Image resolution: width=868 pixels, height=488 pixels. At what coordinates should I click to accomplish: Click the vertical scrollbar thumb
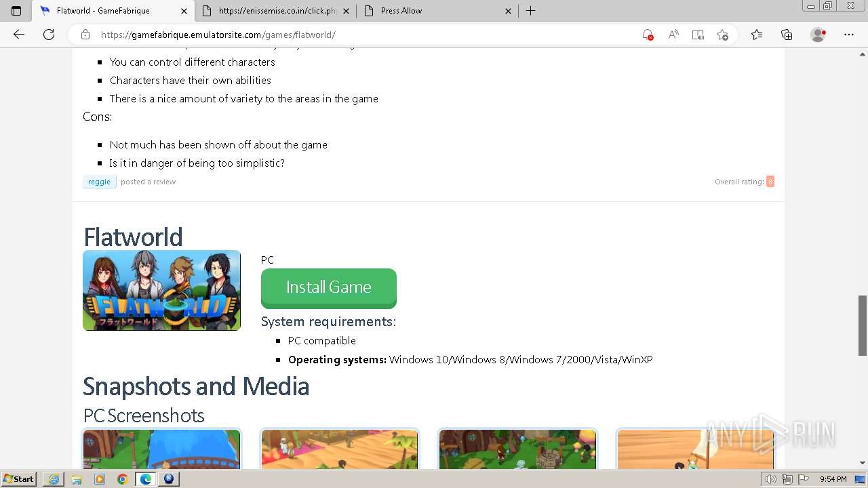point(863,325)
